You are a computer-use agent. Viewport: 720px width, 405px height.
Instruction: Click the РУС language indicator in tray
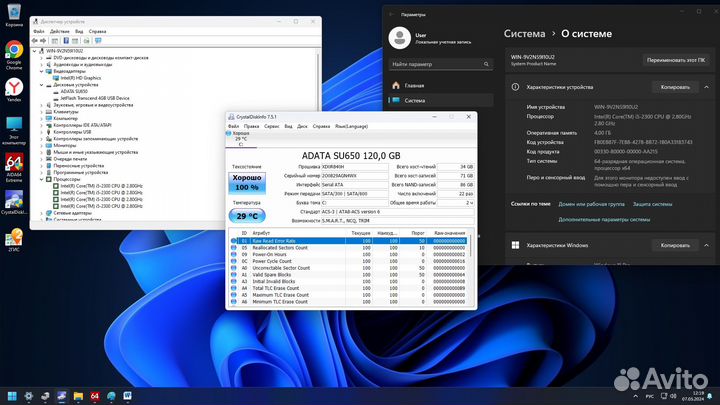650,396
